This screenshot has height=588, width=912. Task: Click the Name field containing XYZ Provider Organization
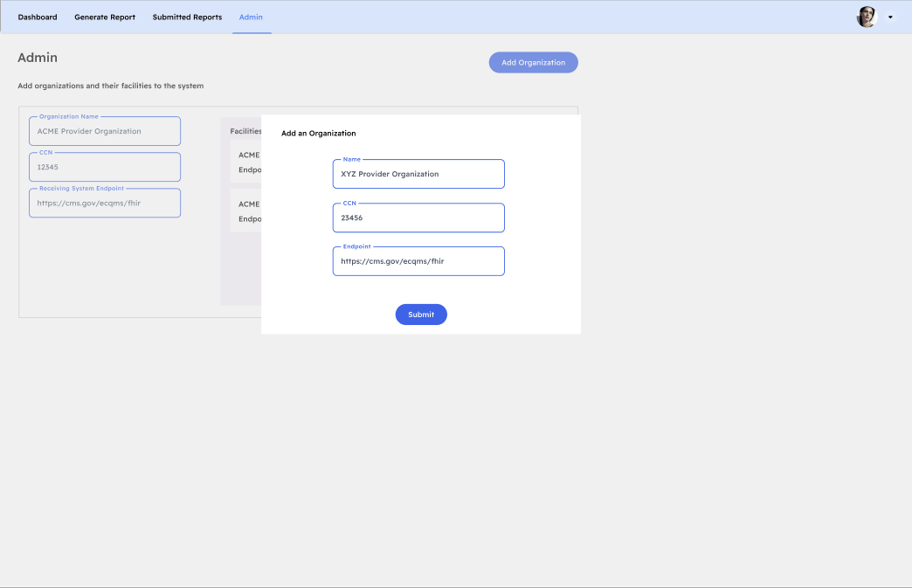coord(418,174)
